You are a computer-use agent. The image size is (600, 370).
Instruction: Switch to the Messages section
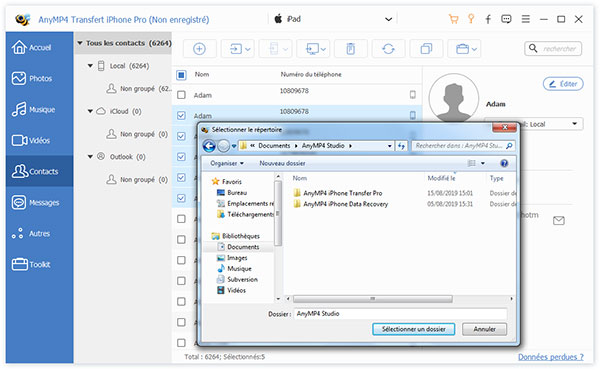pyautogui.click(x=39, y=202)
